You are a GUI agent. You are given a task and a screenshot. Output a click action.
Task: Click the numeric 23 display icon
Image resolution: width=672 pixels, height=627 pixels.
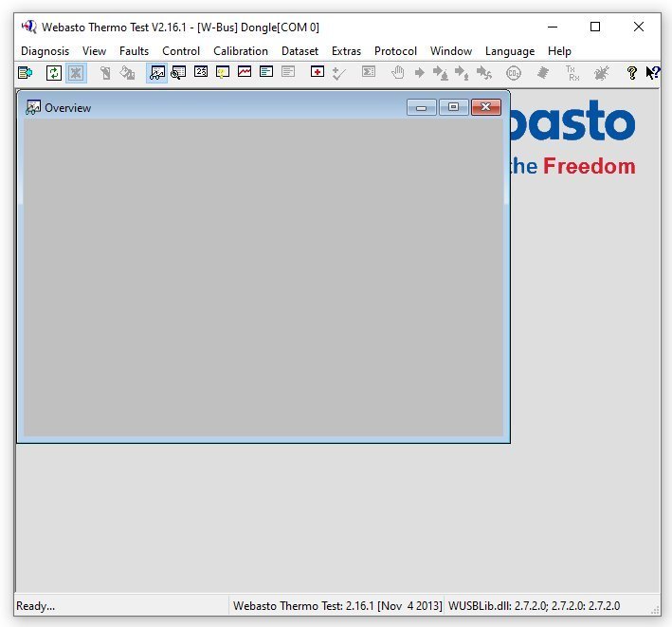click(x=201, y=72)
